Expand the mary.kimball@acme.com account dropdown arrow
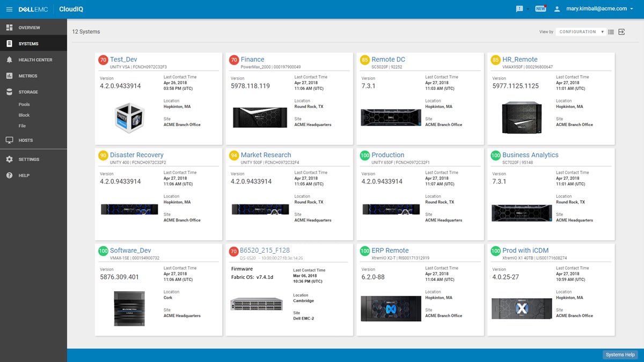 click(x=632, y=9)
